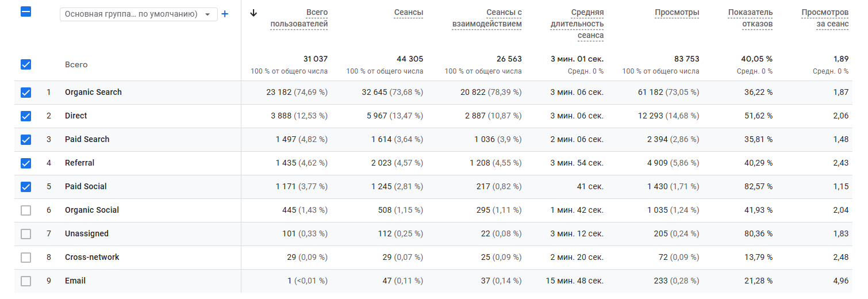Image resolution: width=868 pixels, height=299 pixels.
Task: Click the dropdown arrow of dimension selector
Action: tap(208, 14)
